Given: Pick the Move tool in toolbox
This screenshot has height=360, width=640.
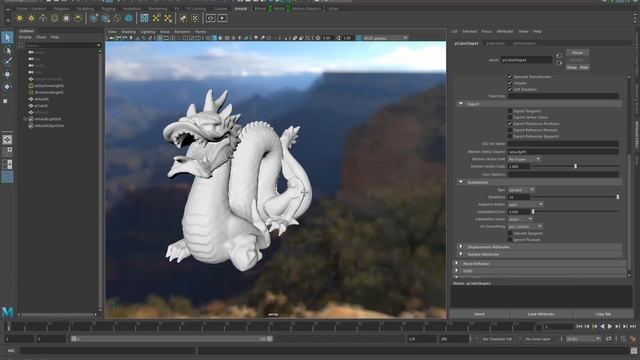Looking at the screenshot, I should [7, 74].
